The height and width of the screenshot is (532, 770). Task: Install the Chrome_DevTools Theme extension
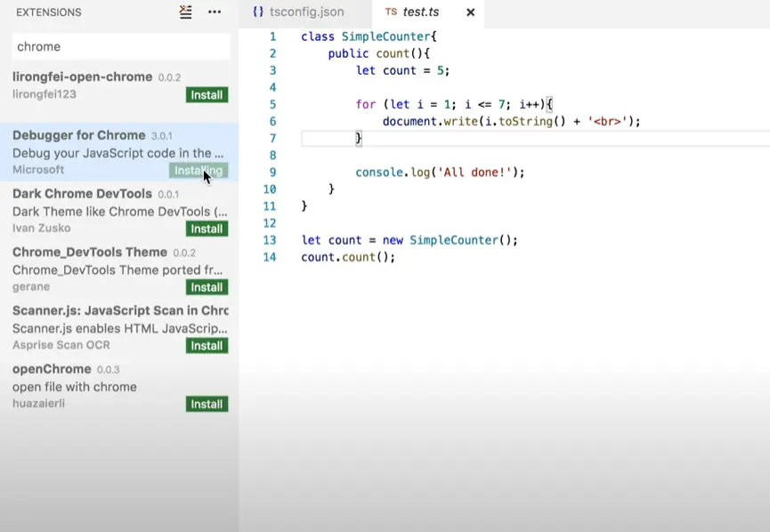click(x=207, y=286)
